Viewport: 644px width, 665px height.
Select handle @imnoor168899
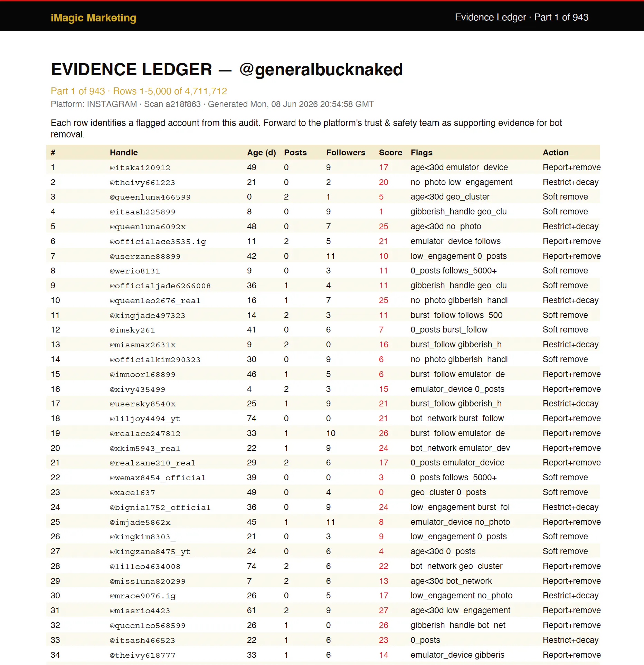click(142, 375)
